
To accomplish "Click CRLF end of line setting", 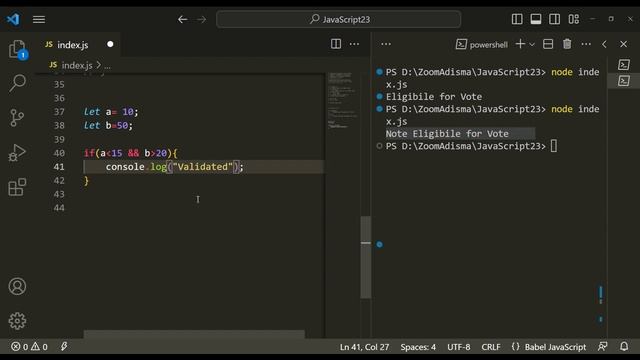I will point(491,347).
